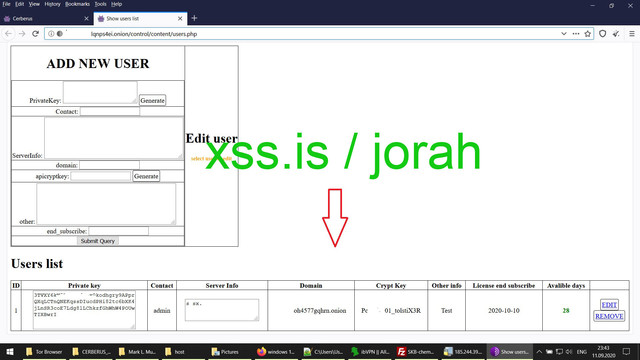The width and height of the screenshot is (640, 360).
Task: Switch to ibVPN taskbar item
Action: [x=371, y=351]
